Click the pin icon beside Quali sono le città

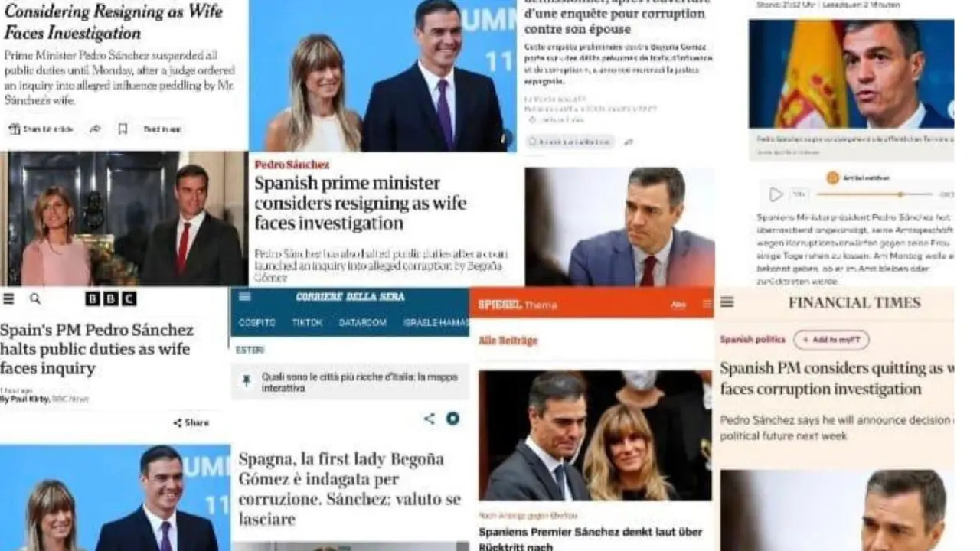click(247, 381)
